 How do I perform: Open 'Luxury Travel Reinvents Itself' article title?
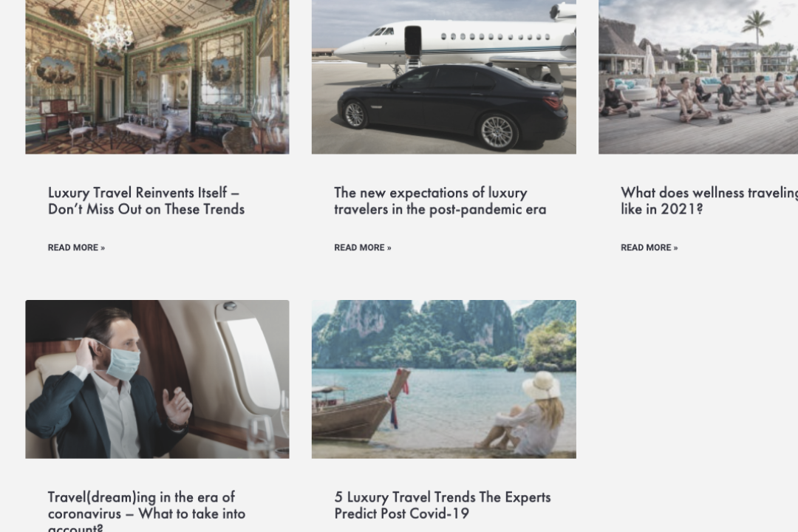pyautogui.click(x=146, y=200)
